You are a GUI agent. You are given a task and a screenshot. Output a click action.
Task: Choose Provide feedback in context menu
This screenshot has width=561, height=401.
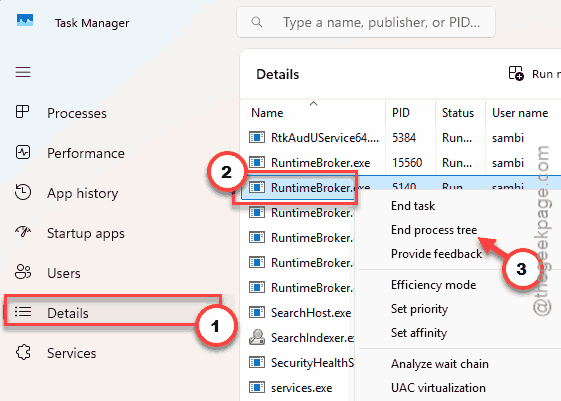[436, 254]
